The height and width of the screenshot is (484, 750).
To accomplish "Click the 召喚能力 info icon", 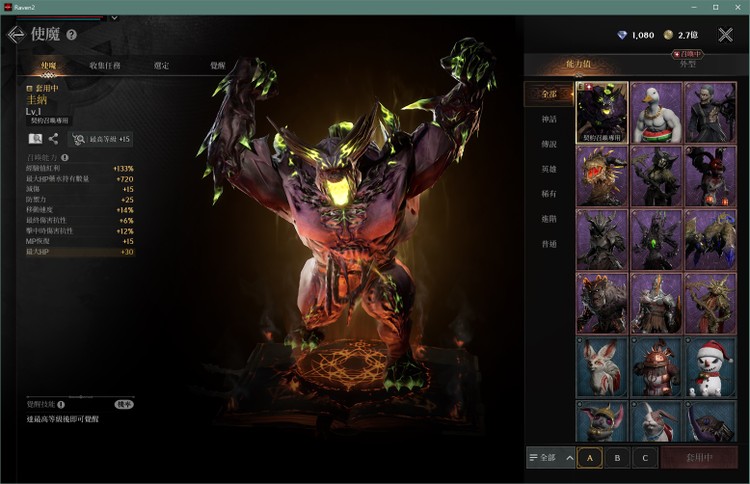I will coord(65,157).
